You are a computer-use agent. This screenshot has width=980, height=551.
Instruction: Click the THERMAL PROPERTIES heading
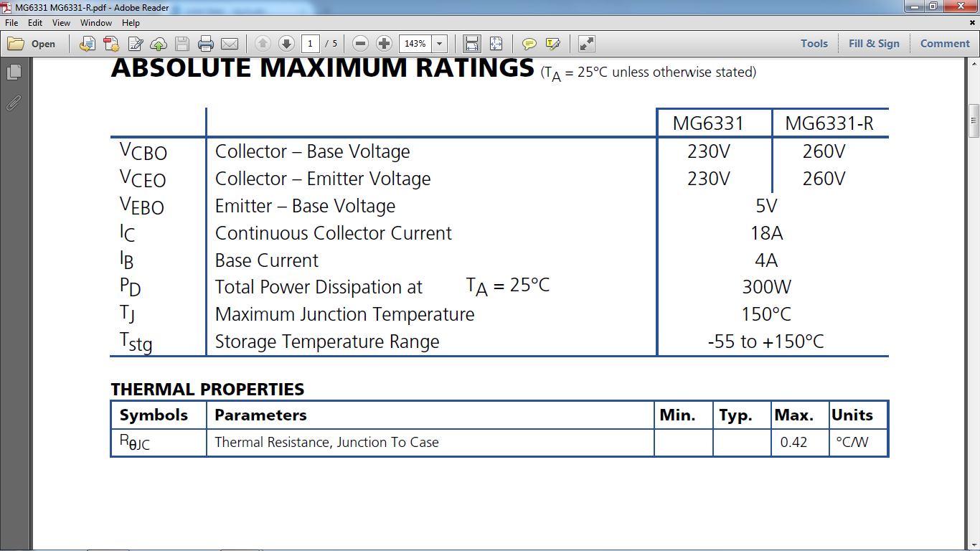click(x=207, y=390)
